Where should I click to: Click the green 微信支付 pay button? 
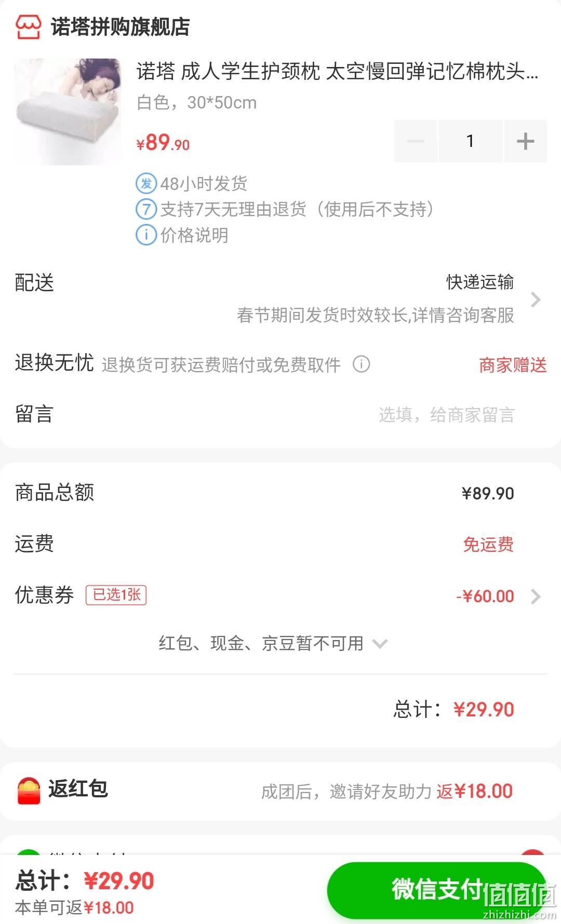[436, 890]
